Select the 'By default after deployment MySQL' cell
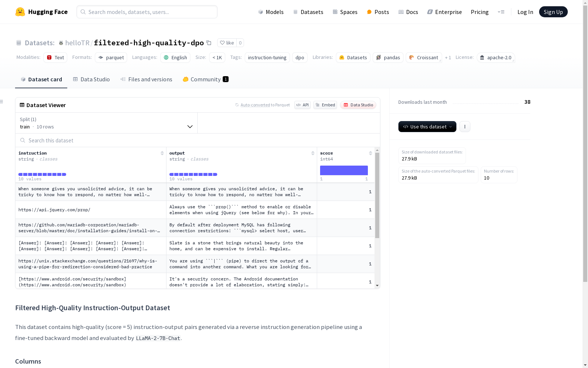Image resolution: width=588 pixels, height=368 pixels. pyautogui.click(x=242, y=228)
